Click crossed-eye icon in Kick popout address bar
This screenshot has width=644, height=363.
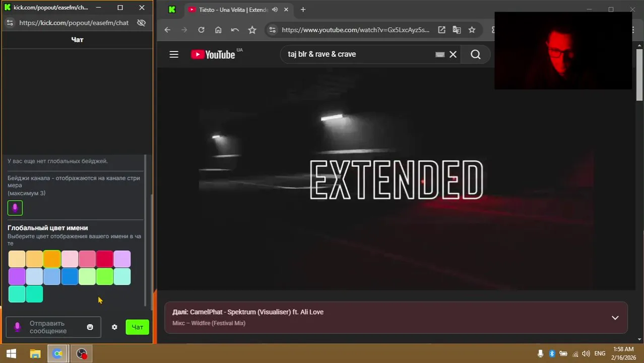point(141,23)
